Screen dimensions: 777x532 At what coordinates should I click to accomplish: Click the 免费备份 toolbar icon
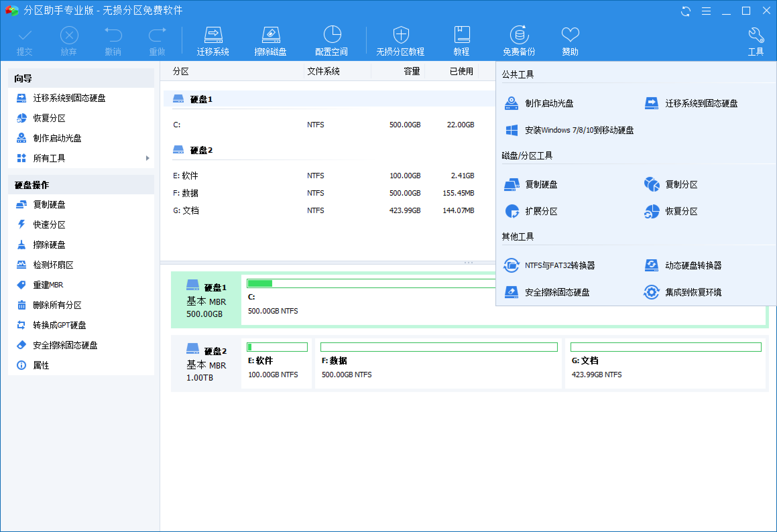coord(519,41)
